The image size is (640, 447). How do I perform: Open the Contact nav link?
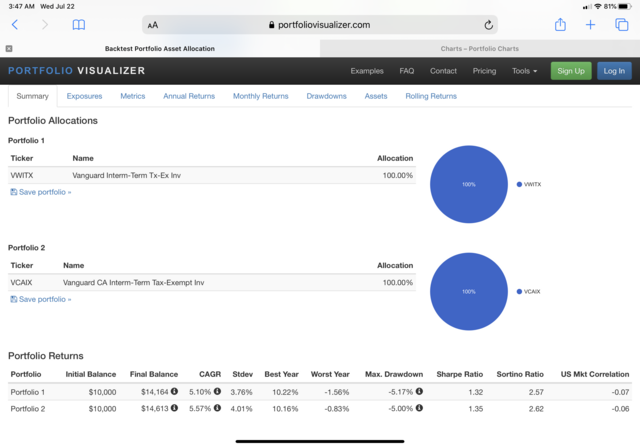443,71
